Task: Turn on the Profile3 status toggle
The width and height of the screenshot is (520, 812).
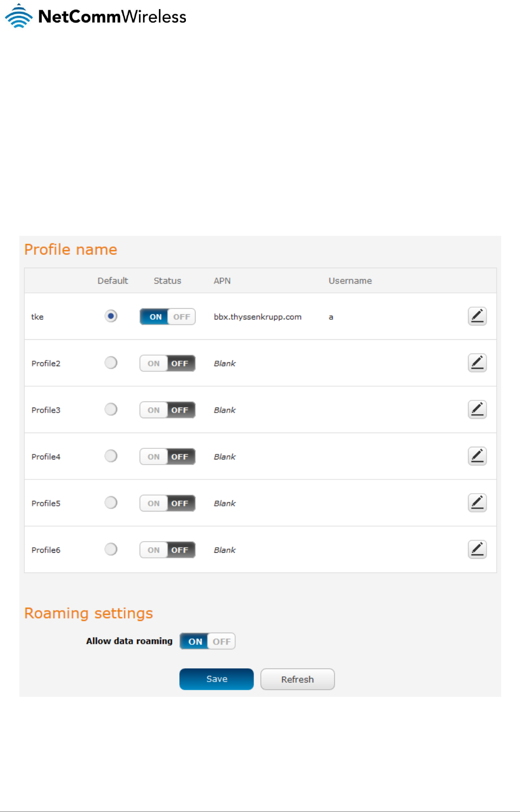Action: point(168,410)
